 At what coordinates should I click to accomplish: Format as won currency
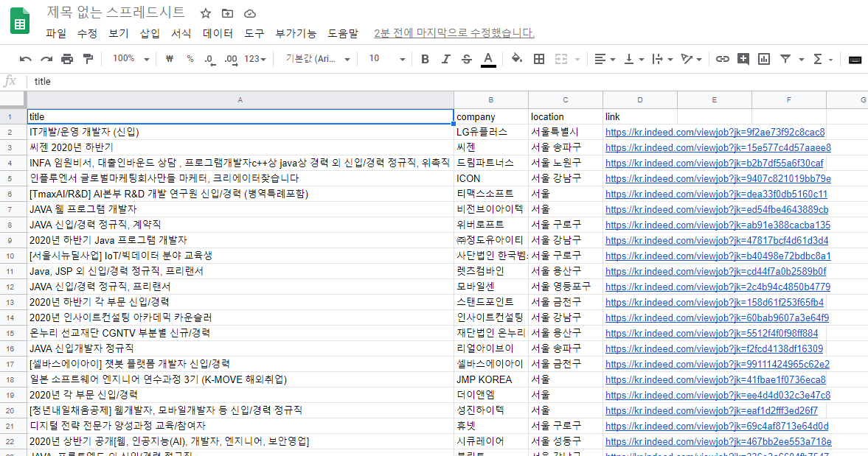(170, 59)
